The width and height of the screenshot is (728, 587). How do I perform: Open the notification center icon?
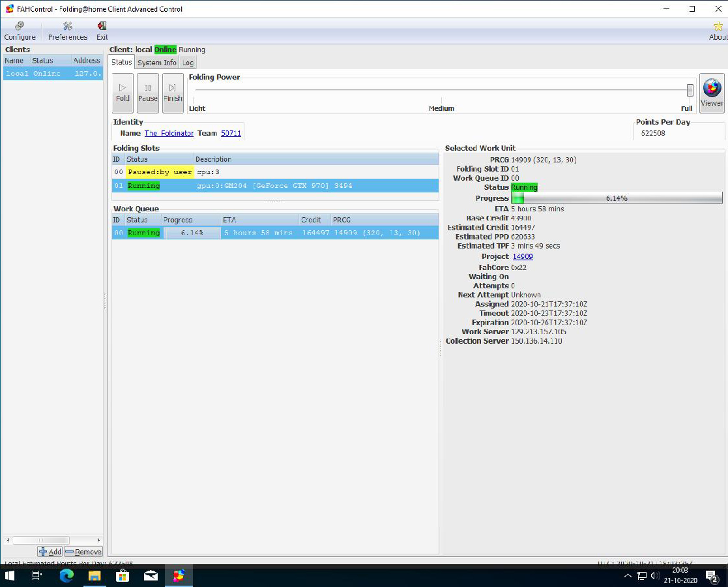[x=712, y=577]
